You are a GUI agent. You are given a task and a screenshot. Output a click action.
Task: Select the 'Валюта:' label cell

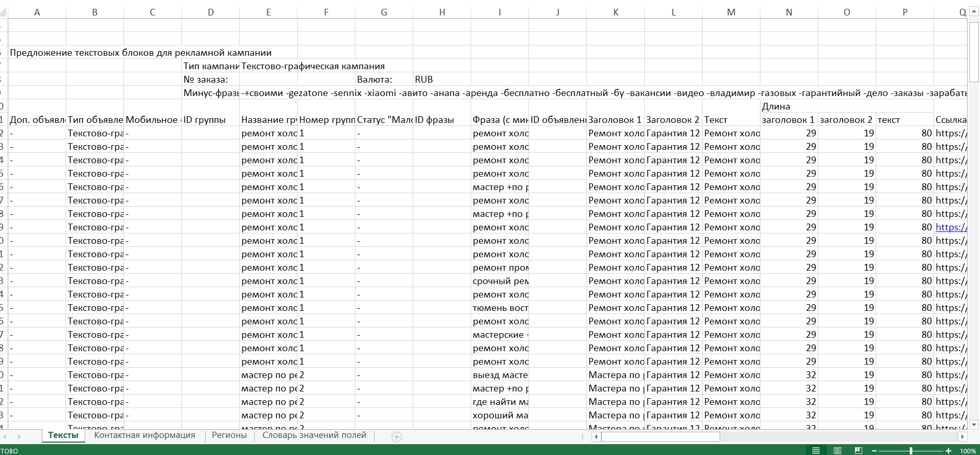[x=384, y=80]
